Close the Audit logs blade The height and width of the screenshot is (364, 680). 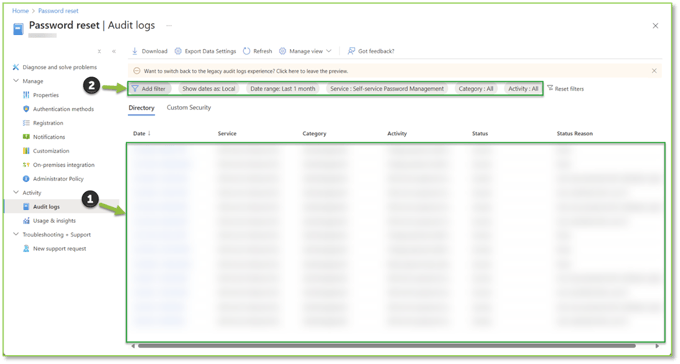coord(655,26)
